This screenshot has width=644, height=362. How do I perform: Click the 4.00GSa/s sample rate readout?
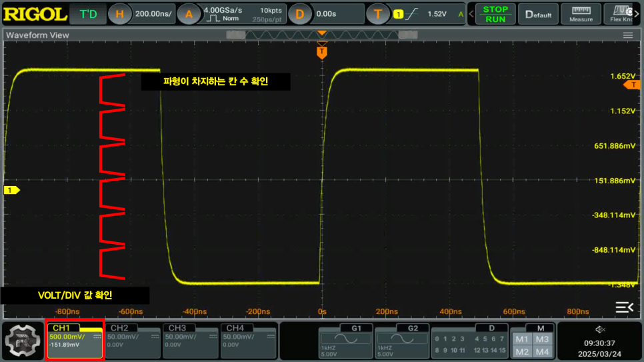pyautogui.click(x=223, y=10)
